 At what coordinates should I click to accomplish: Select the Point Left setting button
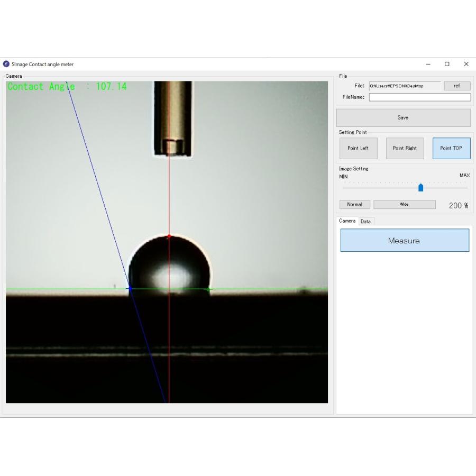pos(358,148)
